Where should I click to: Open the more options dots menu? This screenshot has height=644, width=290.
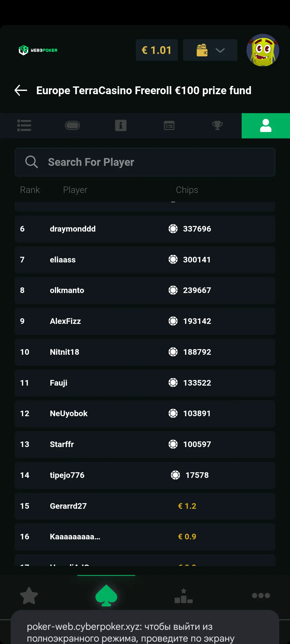coord(261,595)
